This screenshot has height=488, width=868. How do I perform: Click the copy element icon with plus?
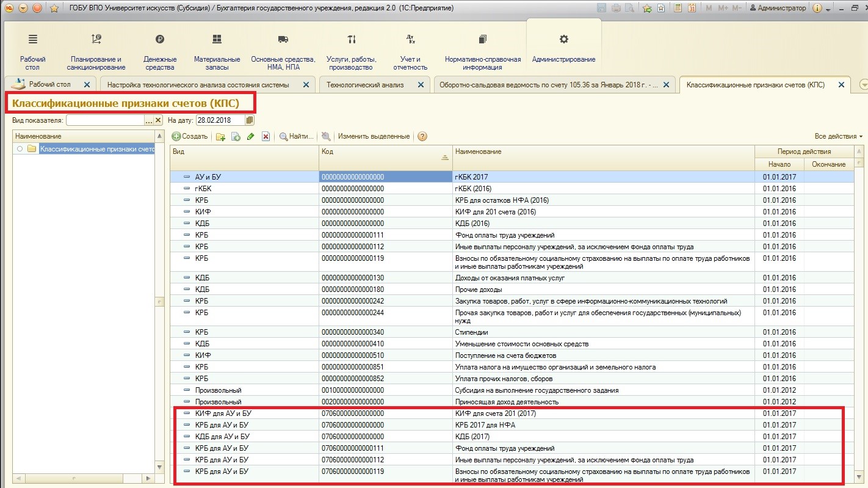[236, 137]
